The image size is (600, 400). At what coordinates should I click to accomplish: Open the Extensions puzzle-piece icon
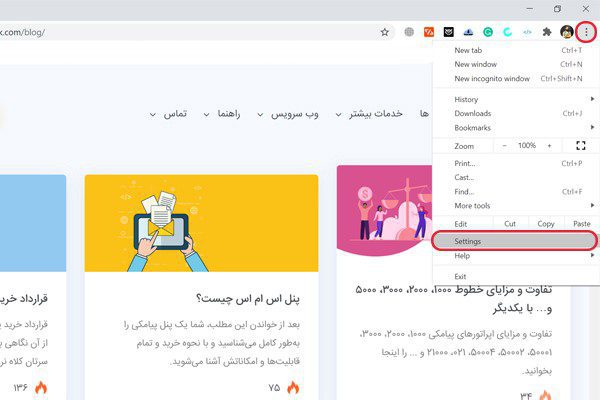[x=547, y=32]
